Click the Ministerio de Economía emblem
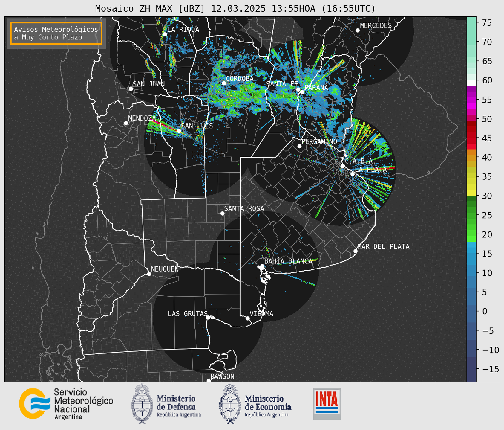The image size is (504, 430). [x=230, y=404]
